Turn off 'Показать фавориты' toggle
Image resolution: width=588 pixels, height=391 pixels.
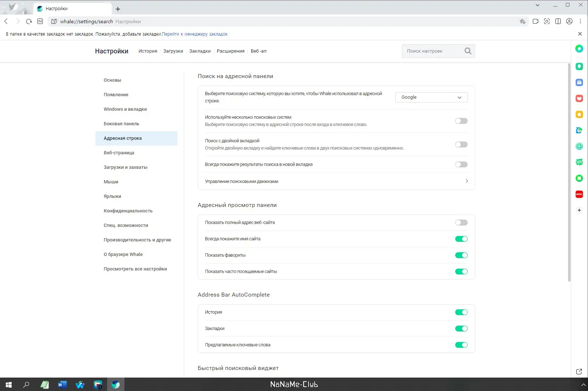[x=461, y=255]
